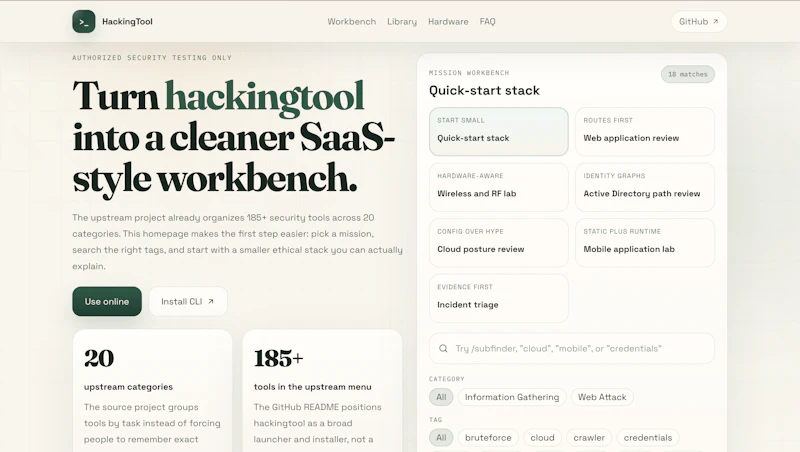Image resolution: width=800 pixels, height=452 pixels.
Task: Select the Mobile application lab card
Action: (645, 243)
